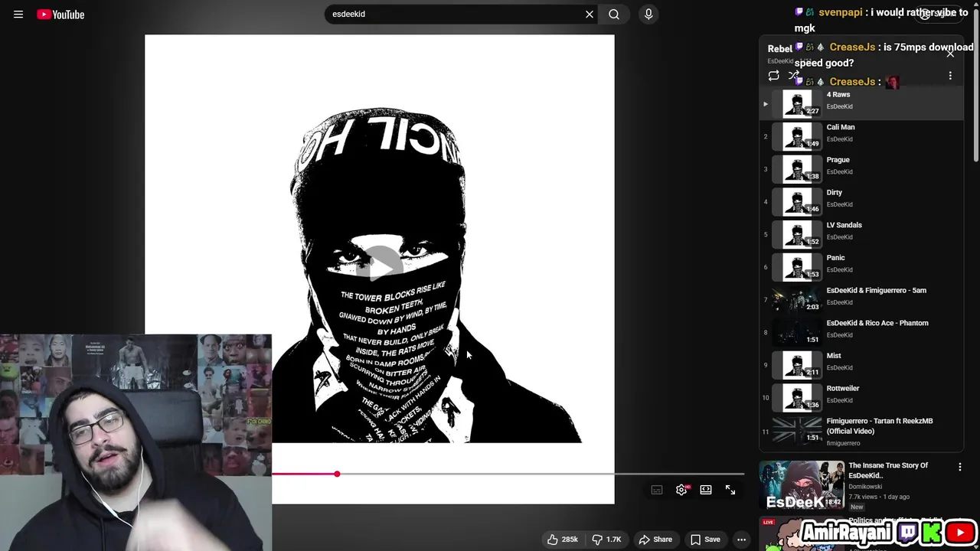Select 'Mist' playlist track
Image resolution: width=980 pixels, height=551 pixels.
pyautogui.click(x=861, y=364)
